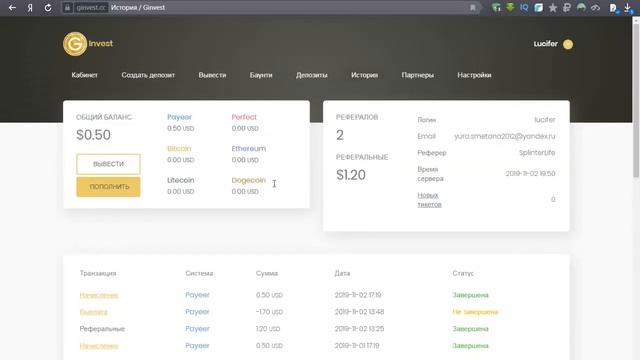Click the chain link extension icon
Screen dimensions: 640x360
595,7
